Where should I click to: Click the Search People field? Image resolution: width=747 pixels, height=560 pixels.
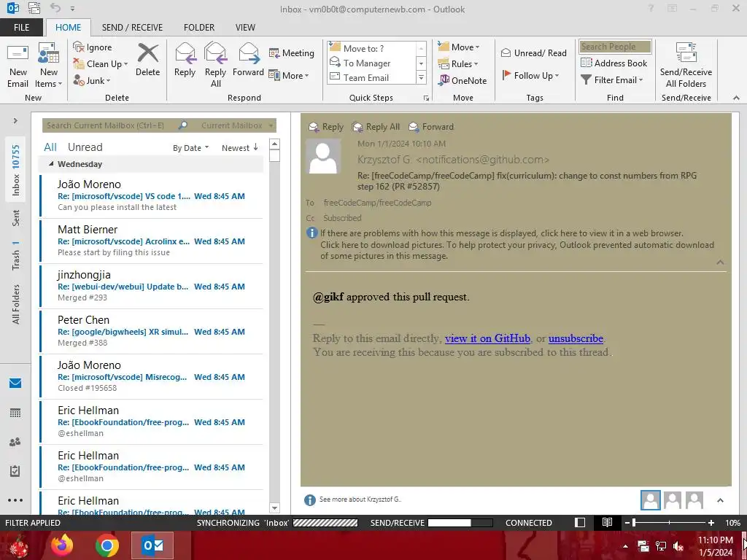[x=614, y=46]
